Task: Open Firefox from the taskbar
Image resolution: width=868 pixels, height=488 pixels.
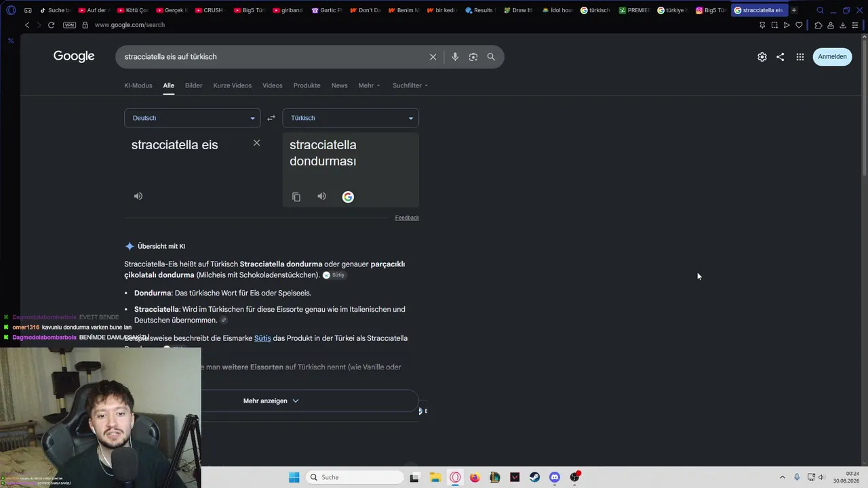Action: pyautogui.click(x=475, y=477)
